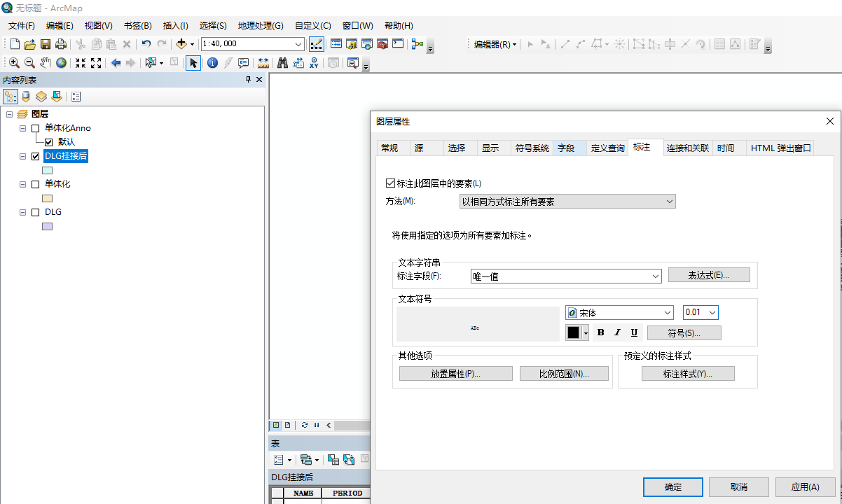Uncheck the DLG挂接后 layer checkbox

click(x=36, y=156)
